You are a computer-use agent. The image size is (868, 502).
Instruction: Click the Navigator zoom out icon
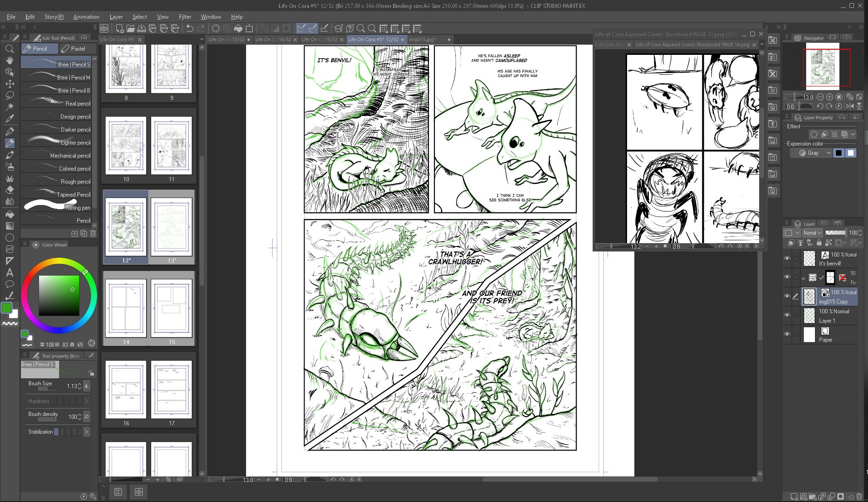[821, 97]
